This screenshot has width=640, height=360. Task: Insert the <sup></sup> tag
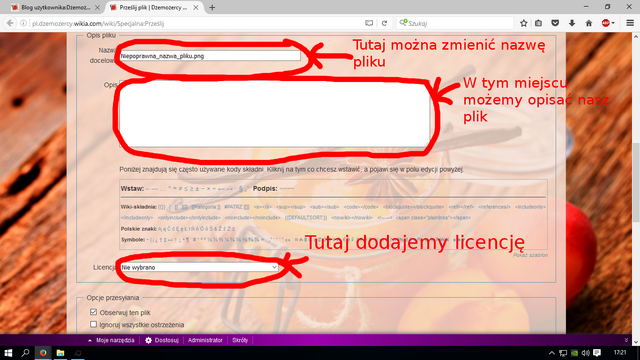(x=291, y=207)
